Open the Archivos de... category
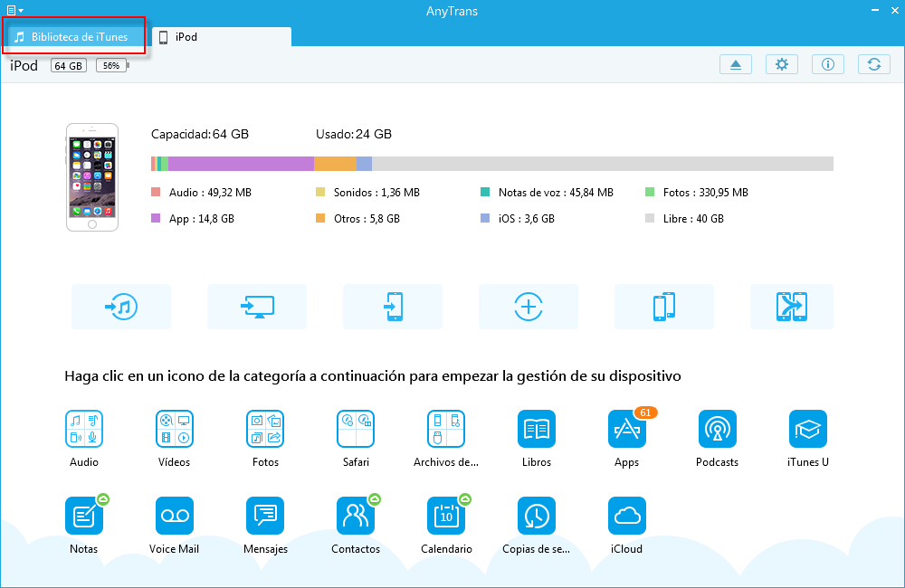Viewport: 905px width, 588px height. [446, 429]
